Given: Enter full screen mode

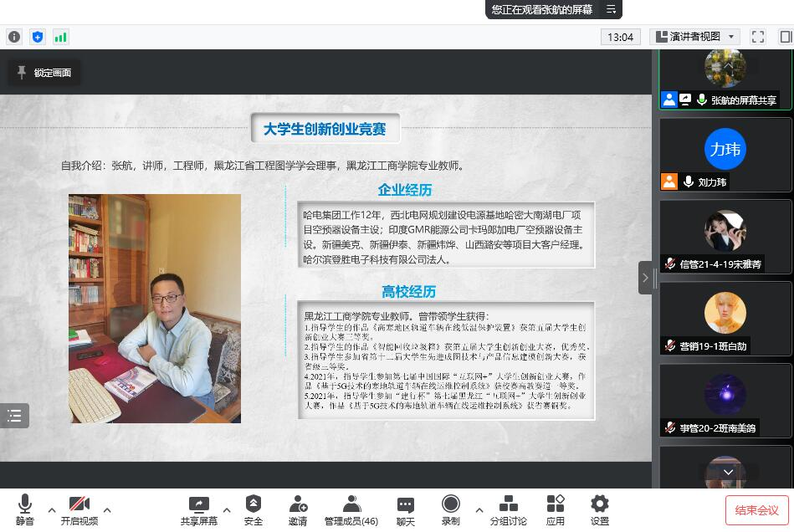Looking at the screenshot, I should pyautogui.click(x=758, y=37).
